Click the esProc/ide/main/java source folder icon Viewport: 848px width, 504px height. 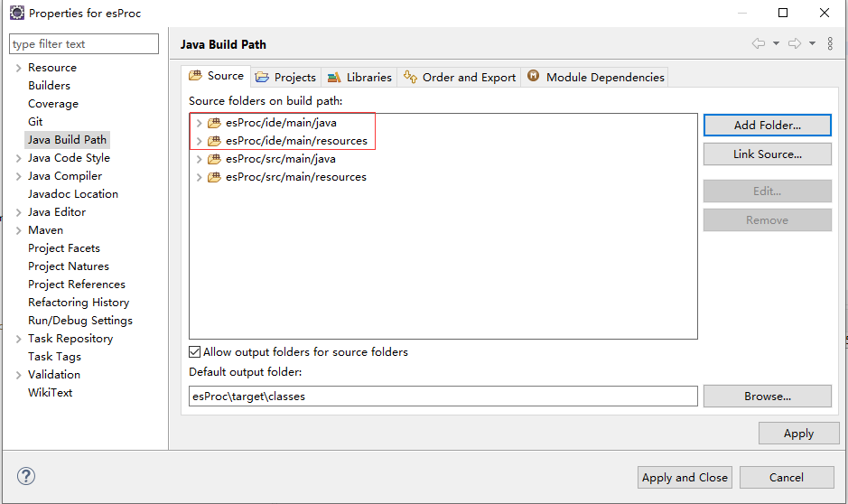214,123
